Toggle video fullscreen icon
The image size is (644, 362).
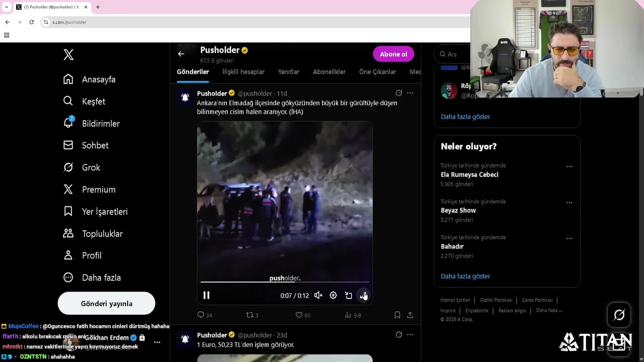click(363, 296)
